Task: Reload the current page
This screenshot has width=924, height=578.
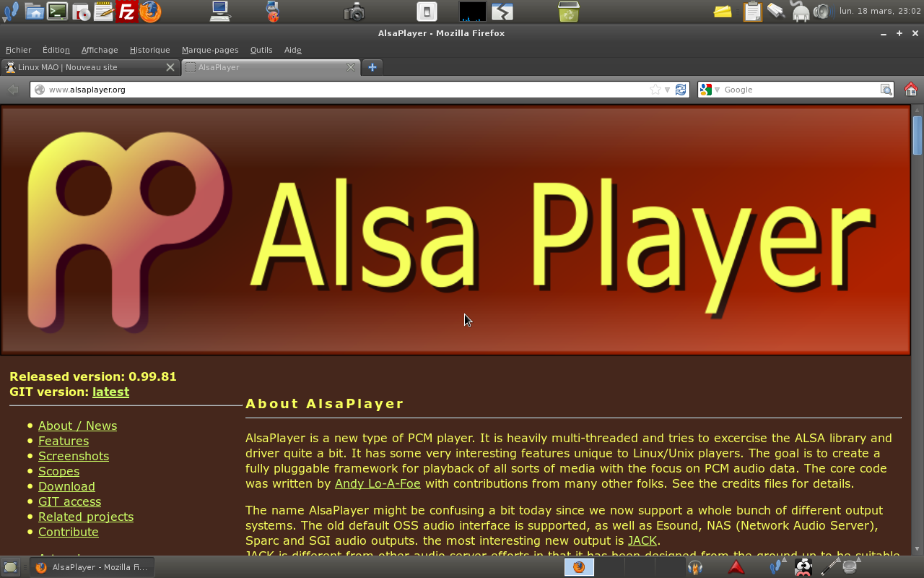Action: tap(681, 90)
